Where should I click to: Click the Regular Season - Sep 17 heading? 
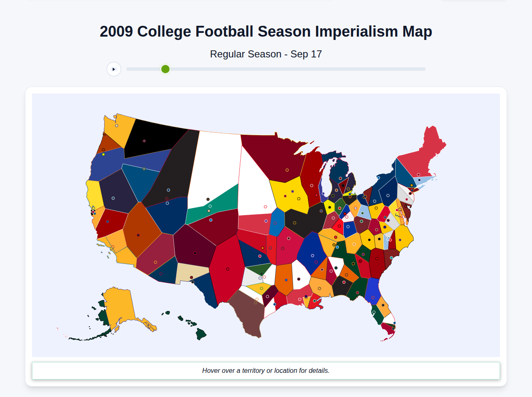click(266, 54)
